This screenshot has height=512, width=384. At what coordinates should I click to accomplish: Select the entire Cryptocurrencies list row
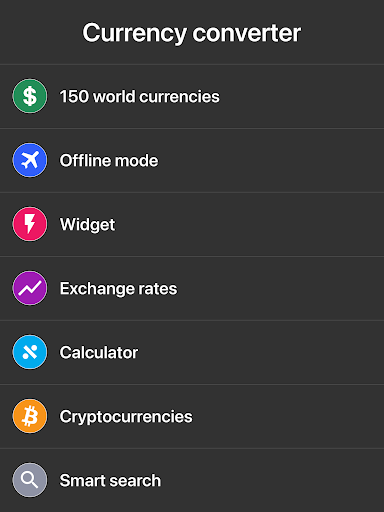192,416
